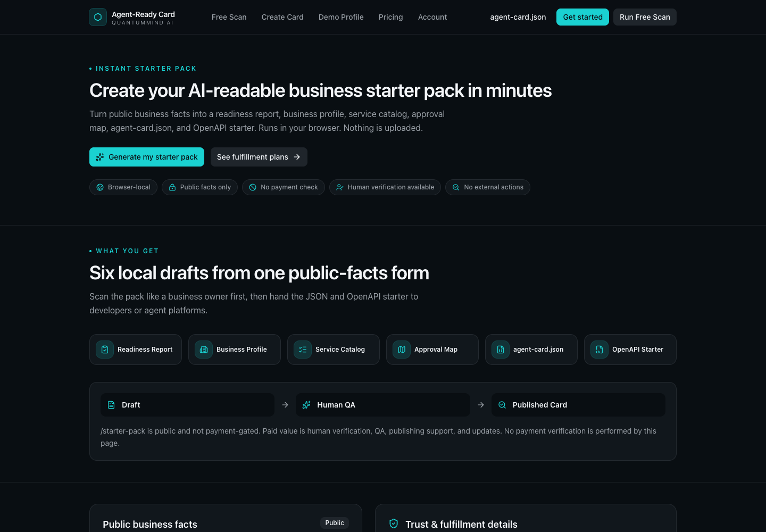The image size is (766, 532).
Task: Click the Approval Map map icon
Action: (x=402, y=350)
